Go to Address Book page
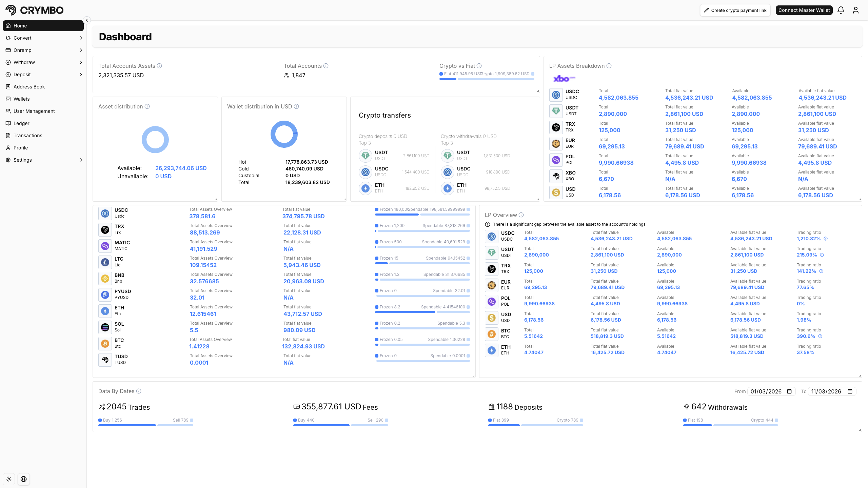The width and height of the screenshot is (868, 488). click(29, 87)
